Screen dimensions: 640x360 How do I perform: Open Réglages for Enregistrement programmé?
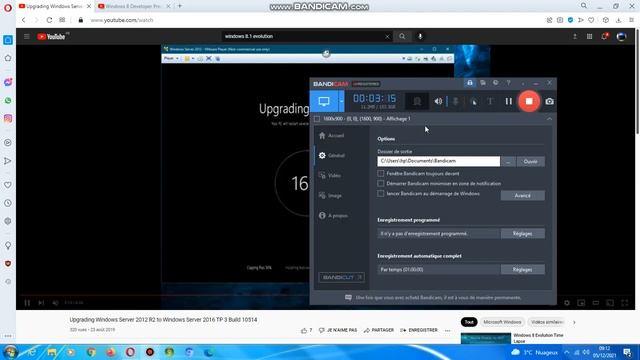(x=522, y=233)
